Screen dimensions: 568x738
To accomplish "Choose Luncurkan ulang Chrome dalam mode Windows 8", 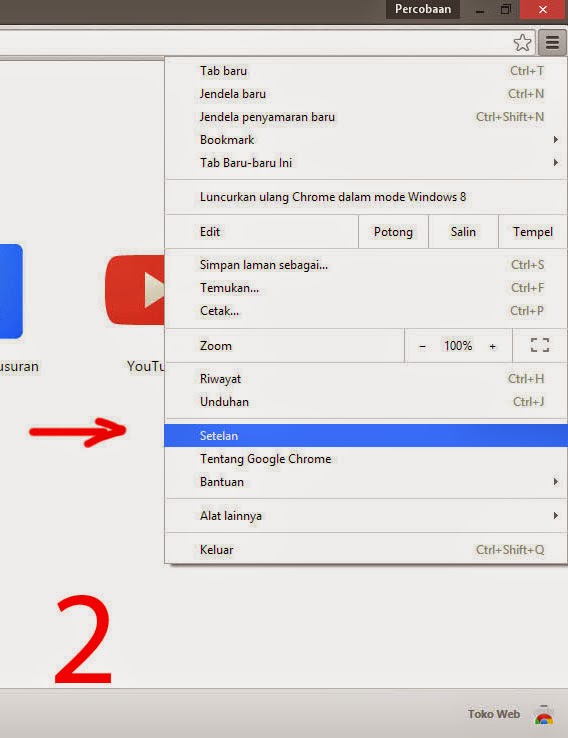I will (366, 197).
